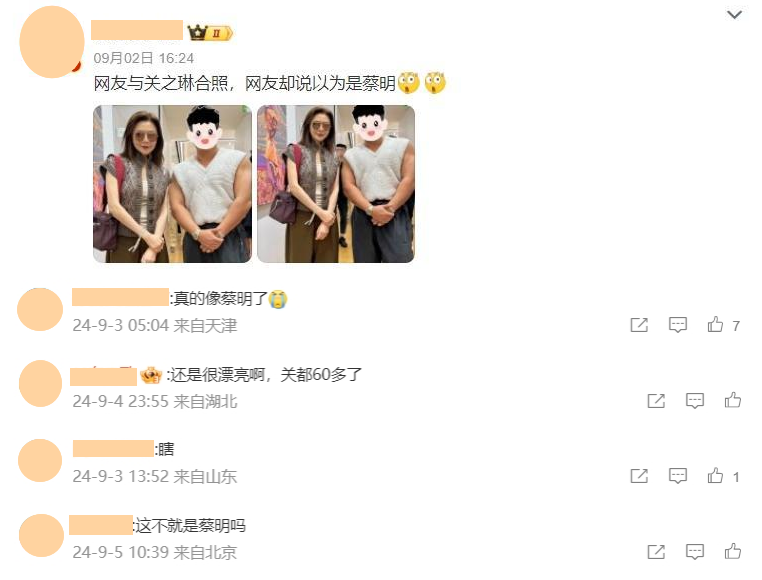The width and height of the screenshot is (762, 580).
Task: Expand the post options chevron at top right
Action: (x=734, y=15)
